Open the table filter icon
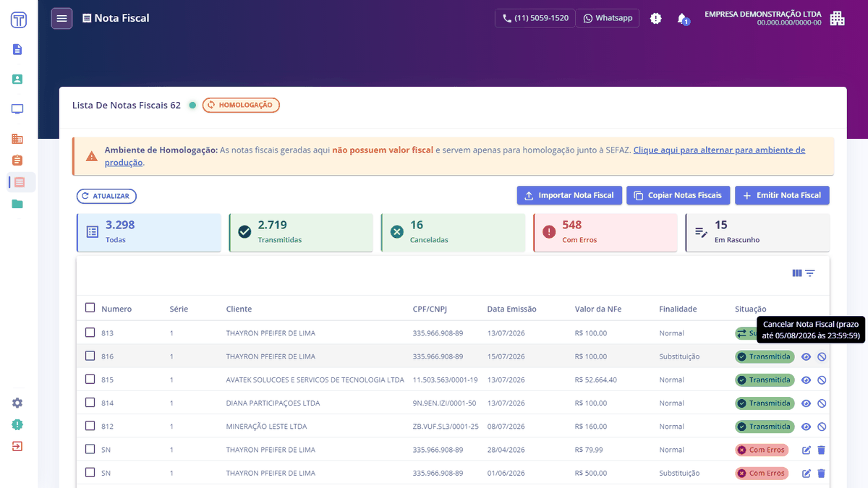Image resolution: width=868 pixels, height=488 pixels. tap(810, 273)
